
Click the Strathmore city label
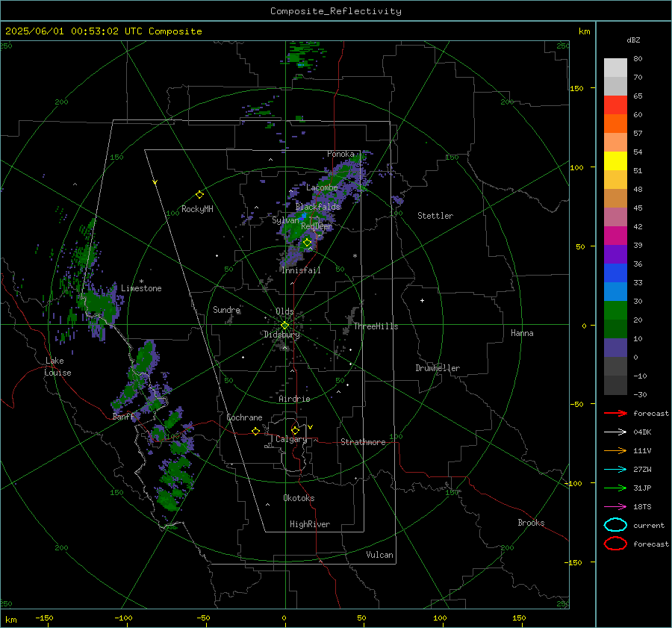[363, 442]
